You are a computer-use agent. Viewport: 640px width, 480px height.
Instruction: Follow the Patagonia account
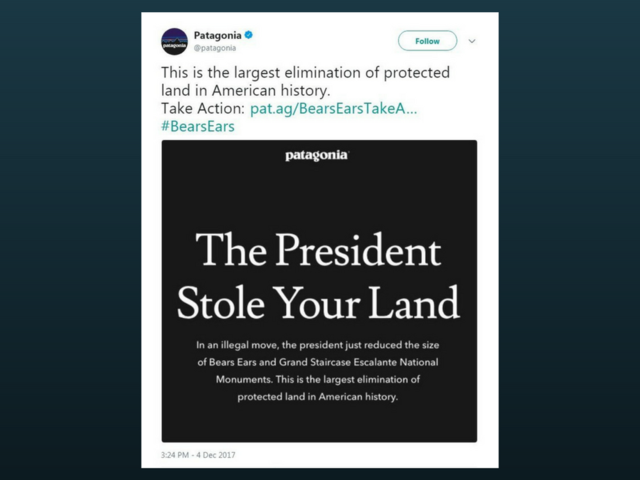pyautogui.click(x=427, y=41)
